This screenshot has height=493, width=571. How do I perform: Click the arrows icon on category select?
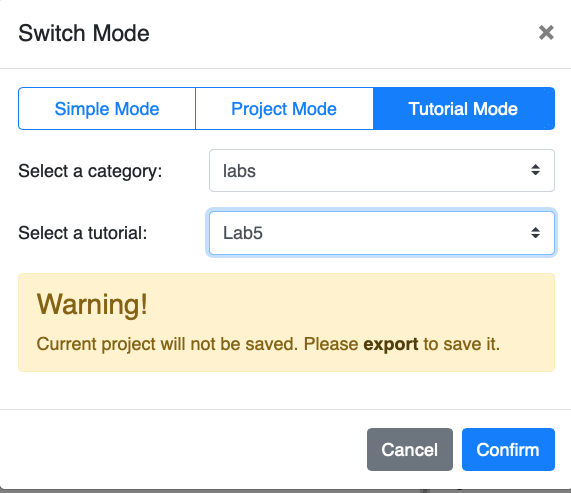pos(535,170)
